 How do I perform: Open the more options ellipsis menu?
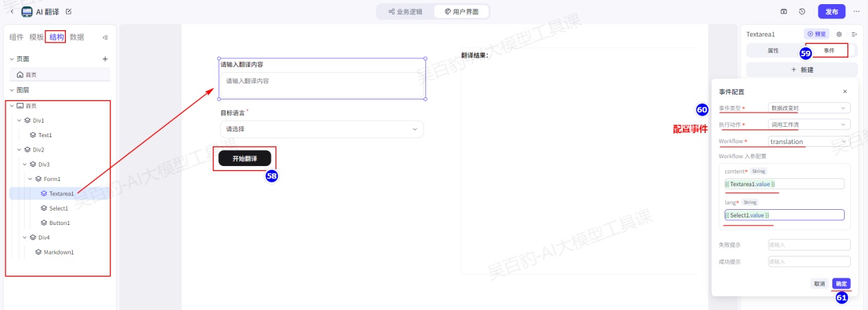click(856, 12)
